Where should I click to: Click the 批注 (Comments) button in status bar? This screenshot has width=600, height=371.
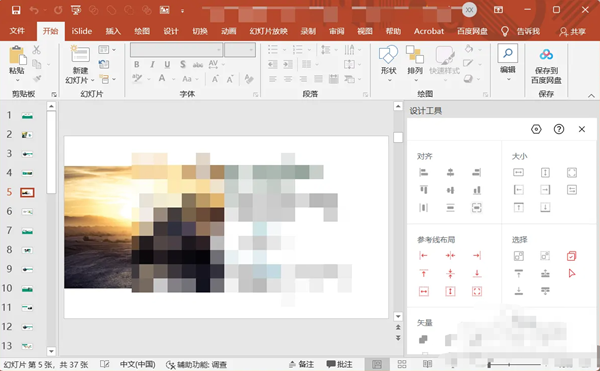(x=339, y=364)
